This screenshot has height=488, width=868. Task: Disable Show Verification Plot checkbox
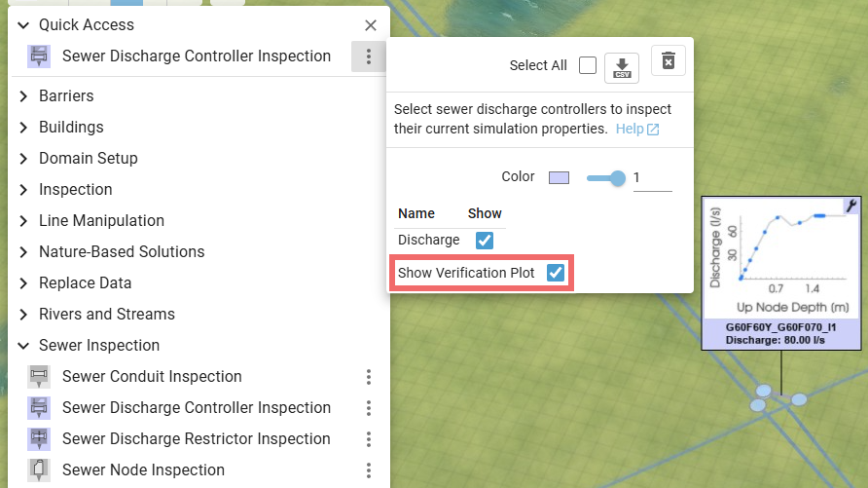[x=555, y=273]
